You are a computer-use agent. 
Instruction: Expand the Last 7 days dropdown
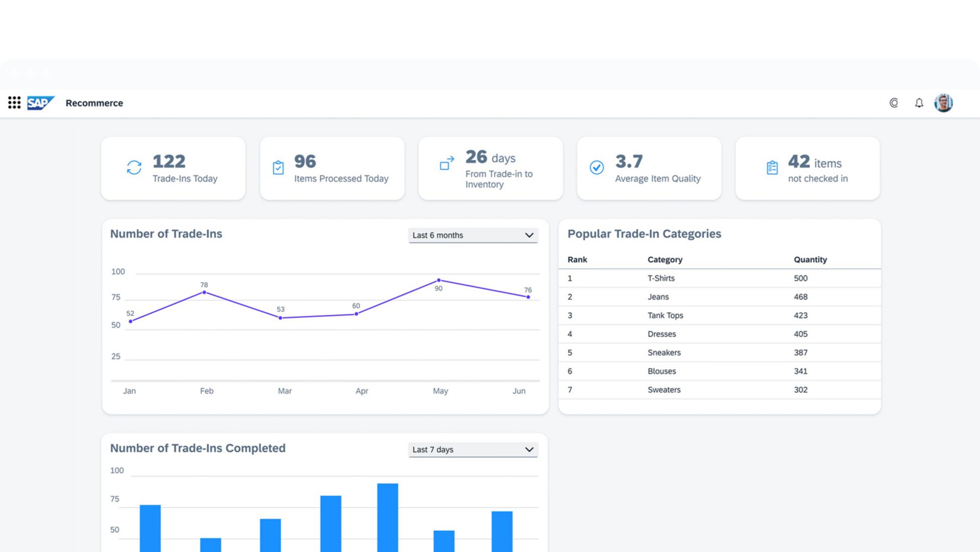click(x=472, y=450)
